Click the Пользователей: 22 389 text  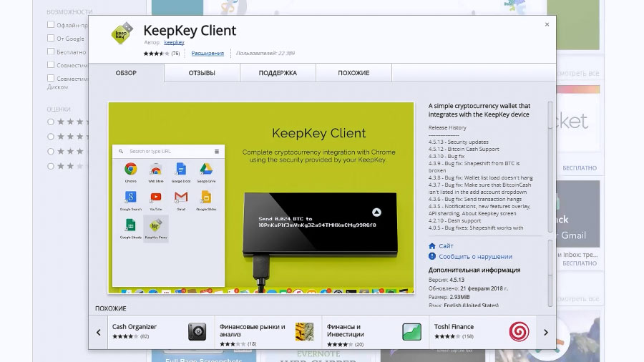(265, 54)
